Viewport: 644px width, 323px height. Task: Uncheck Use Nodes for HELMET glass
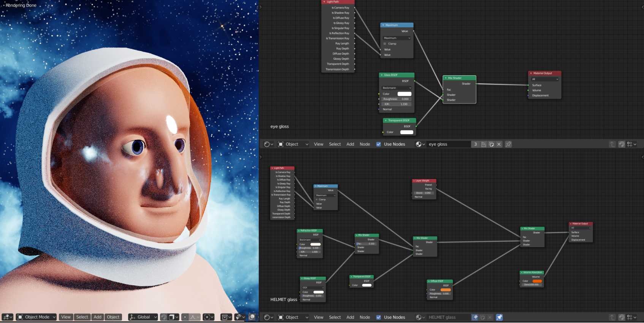coord(378,317)
